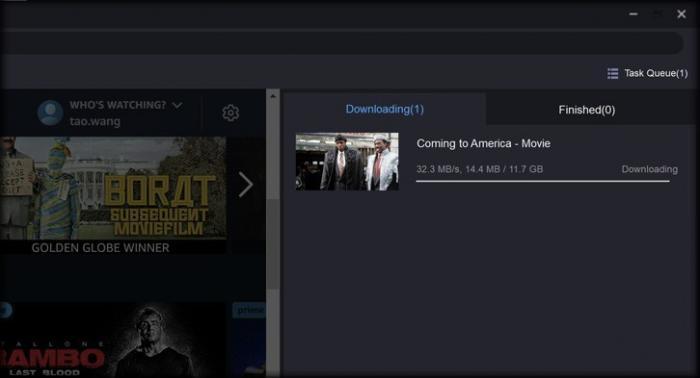
Task: Close the application window
Action: [x=681, y=14]
